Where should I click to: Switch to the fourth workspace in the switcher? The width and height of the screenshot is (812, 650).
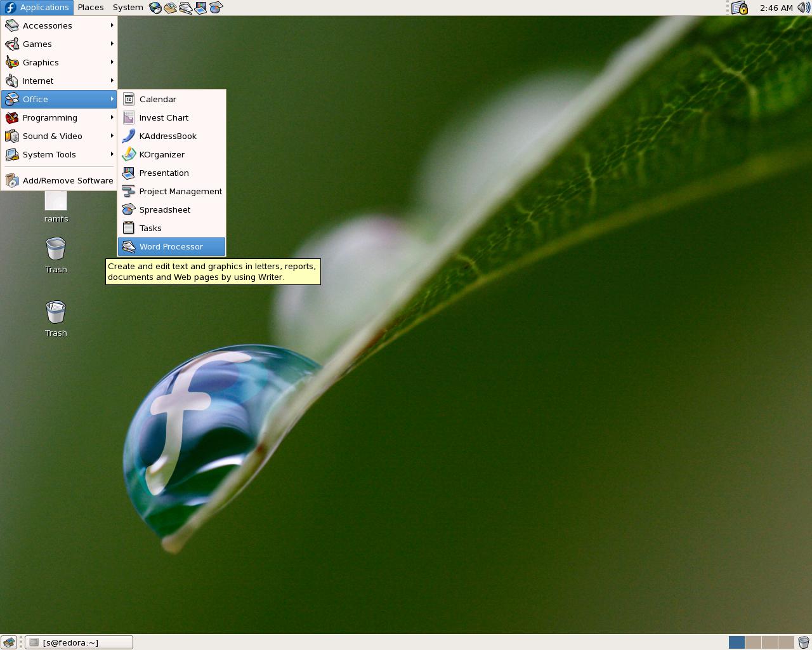[x=786, y=642]
